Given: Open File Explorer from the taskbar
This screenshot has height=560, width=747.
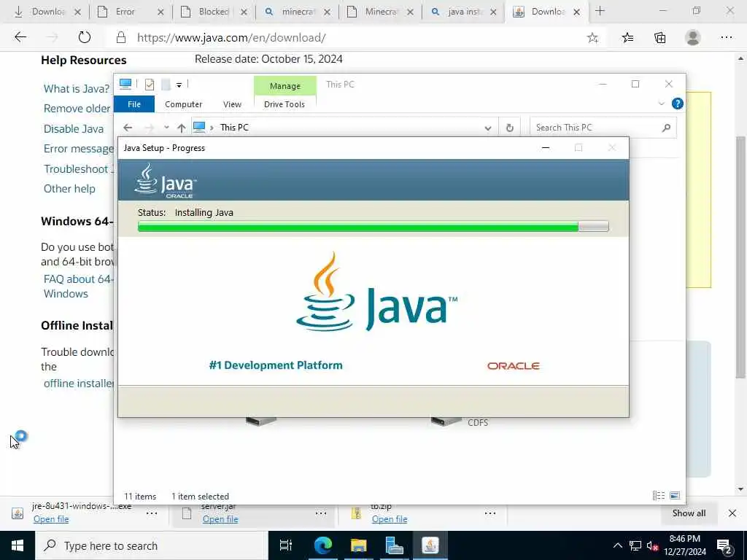Looking at the screenshot, I should pyautogui.click(x=358, y=545).
